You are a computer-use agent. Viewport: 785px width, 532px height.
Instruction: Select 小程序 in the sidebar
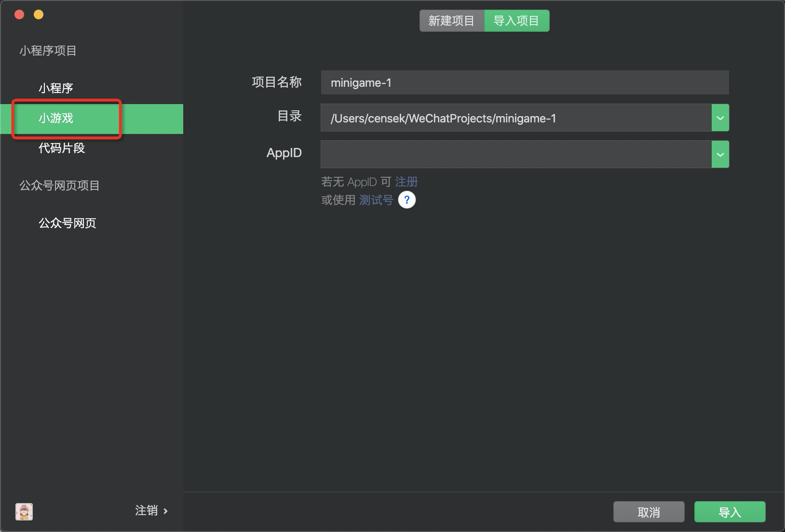click(56, 88)
